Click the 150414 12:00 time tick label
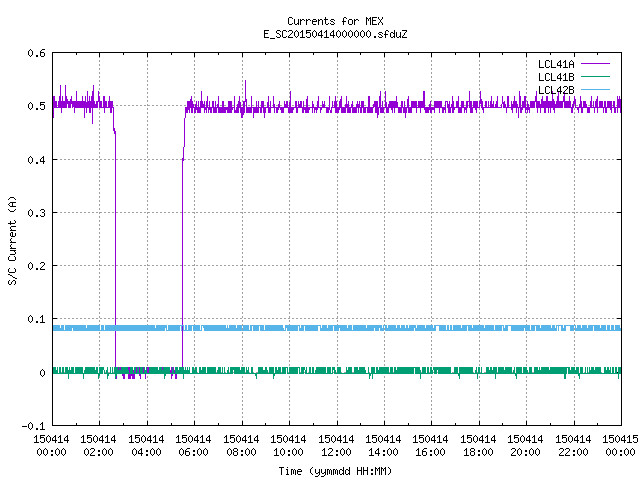The image size is (640, 480). (x=336, y=446)
